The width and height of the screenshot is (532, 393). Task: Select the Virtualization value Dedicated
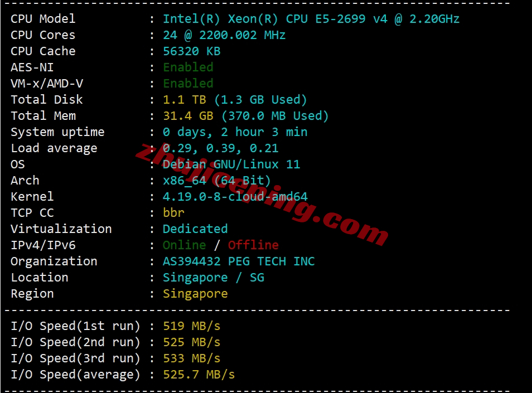click(x=195, y=229)
